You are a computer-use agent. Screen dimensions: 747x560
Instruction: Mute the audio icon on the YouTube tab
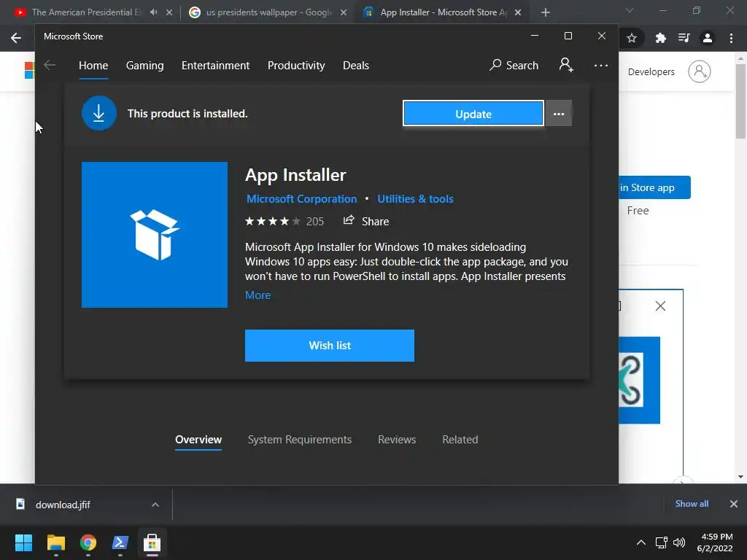click(153, 12)
